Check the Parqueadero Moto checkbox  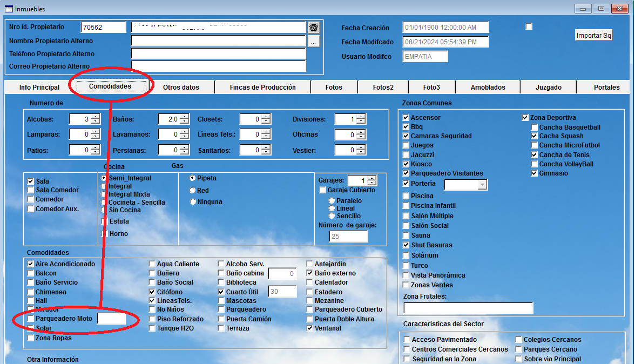(30, 319)
